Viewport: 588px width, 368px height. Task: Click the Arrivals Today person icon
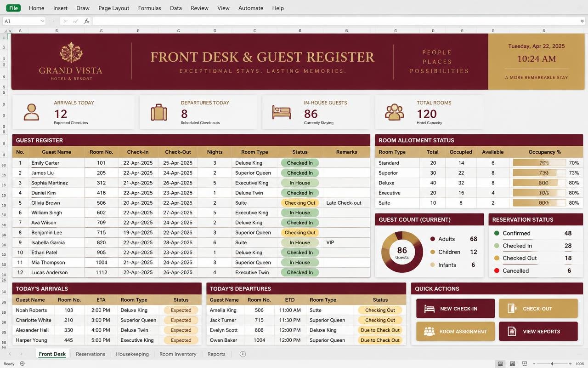click(31, 112)
